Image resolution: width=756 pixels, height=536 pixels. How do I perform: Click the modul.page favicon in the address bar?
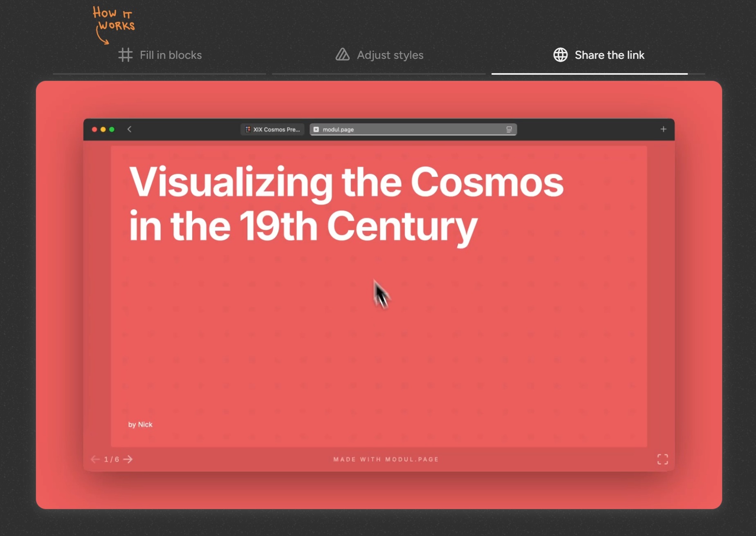[316, 130]
